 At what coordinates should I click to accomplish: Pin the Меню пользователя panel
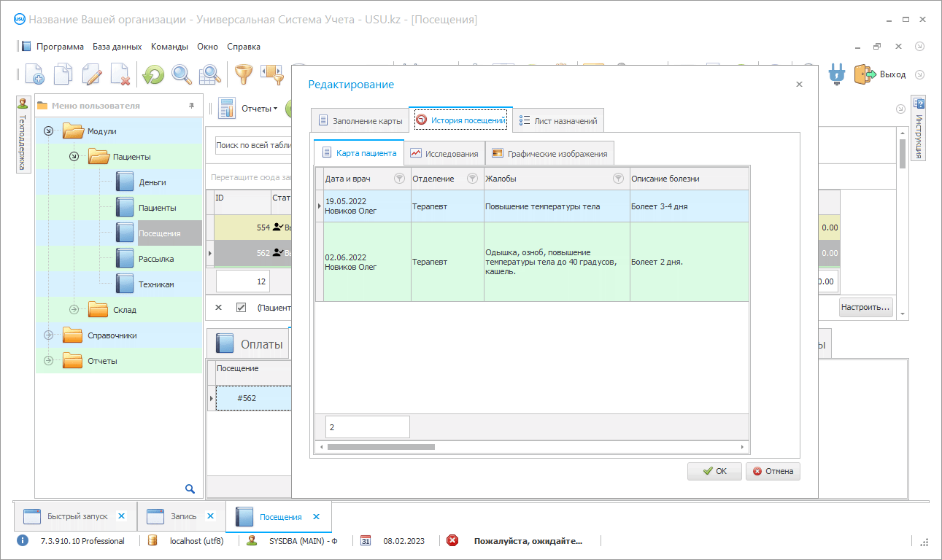pos(191,106)
